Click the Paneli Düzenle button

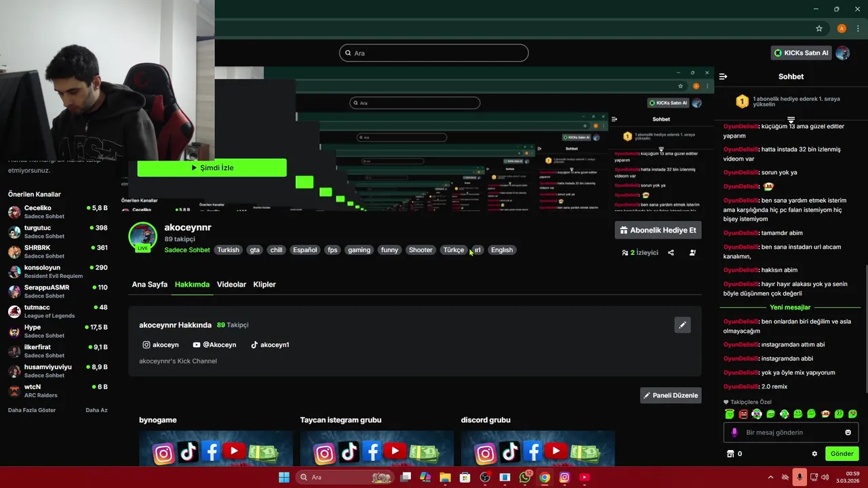(671, 395)
